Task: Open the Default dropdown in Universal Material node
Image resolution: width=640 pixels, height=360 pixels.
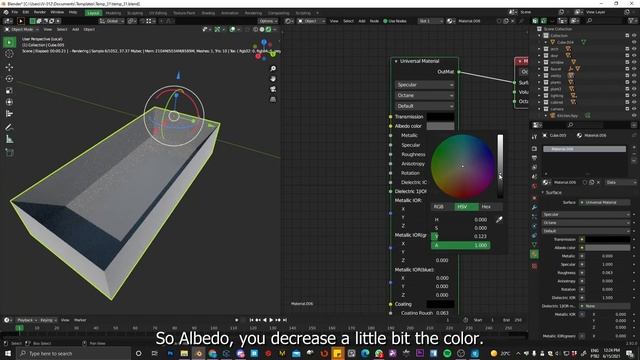Action: point(424,106)
